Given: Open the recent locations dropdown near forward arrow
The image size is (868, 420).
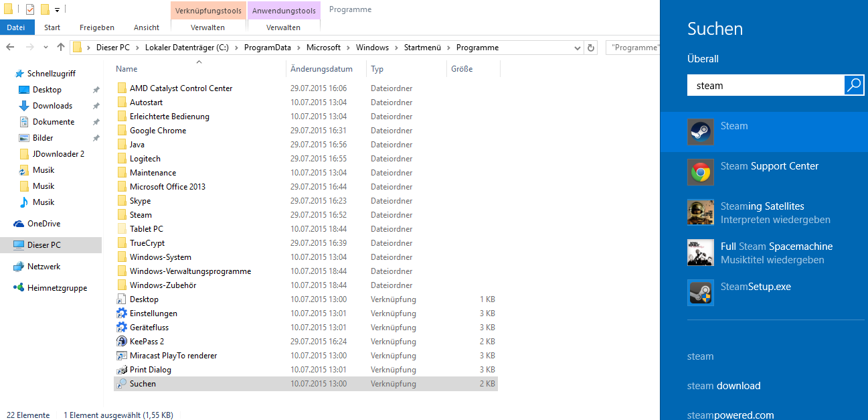Looking at the screenshot, I should coord(46,48).
